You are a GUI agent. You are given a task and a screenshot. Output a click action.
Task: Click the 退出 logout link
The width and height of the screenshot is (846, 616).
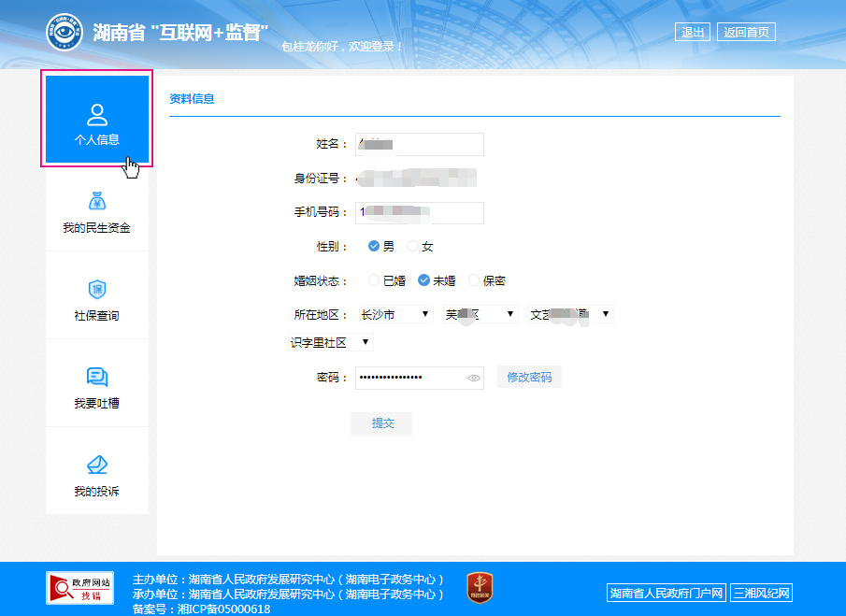coord(693,33)
